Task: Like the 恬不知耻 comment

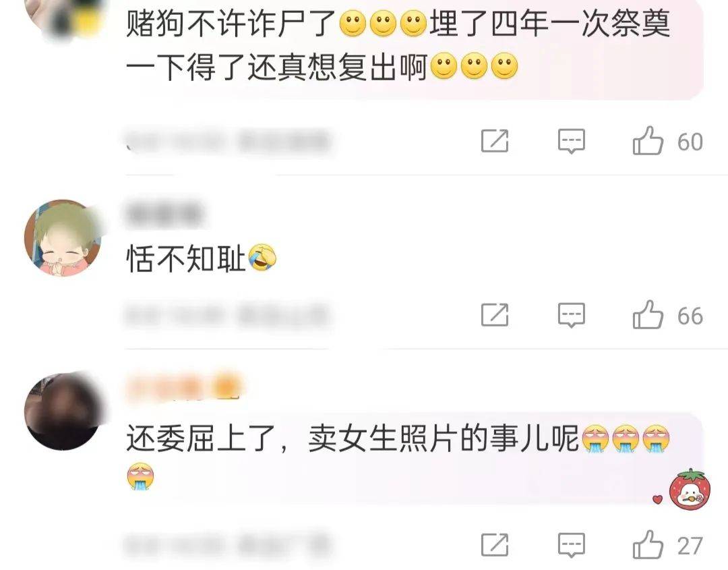Action: click(648, 315)
